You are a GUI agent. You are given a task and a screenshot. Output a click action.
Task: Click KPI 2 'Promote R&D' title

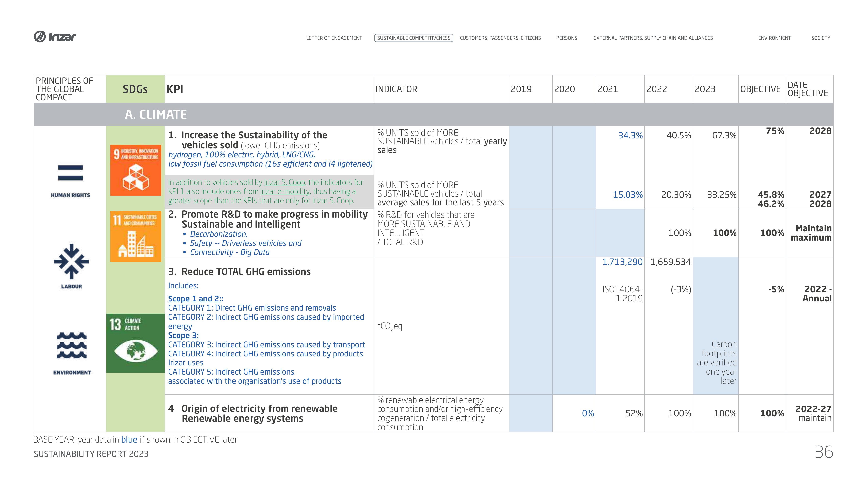tap(268, 219)
